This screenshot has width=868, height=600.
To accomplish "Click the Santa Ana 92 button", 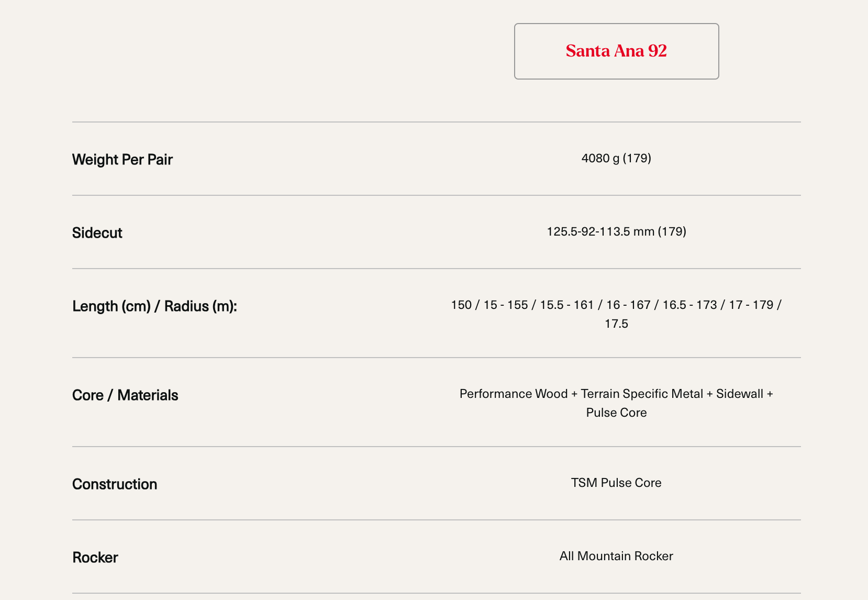I will click(x=616, y=51).
